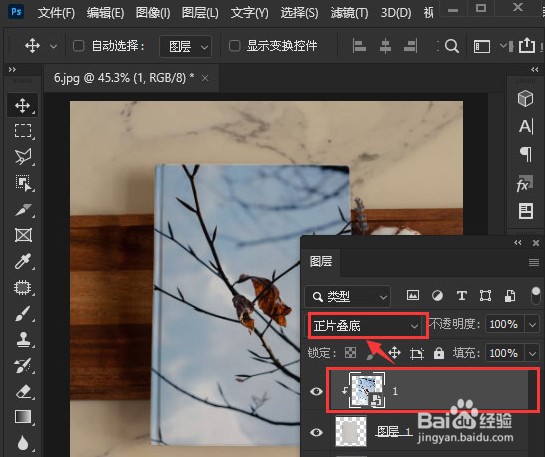Open the 文字(Y) menu
Viewport: 545px width, 457px height.
(250, 13)
